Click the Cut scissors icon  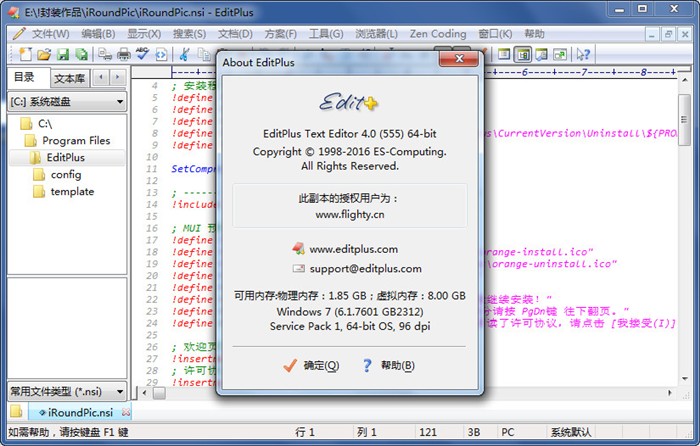point(184,54)
